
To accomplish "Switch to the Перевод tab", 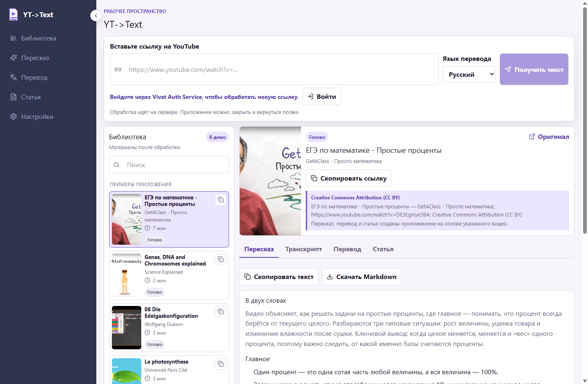I will pyautogui.click(x=347, y=249).
